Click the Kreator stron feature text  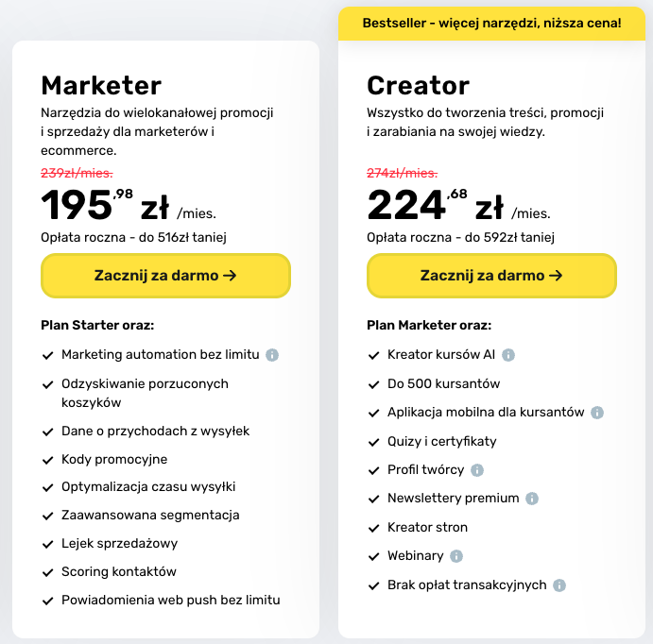[x=427, y=527]
